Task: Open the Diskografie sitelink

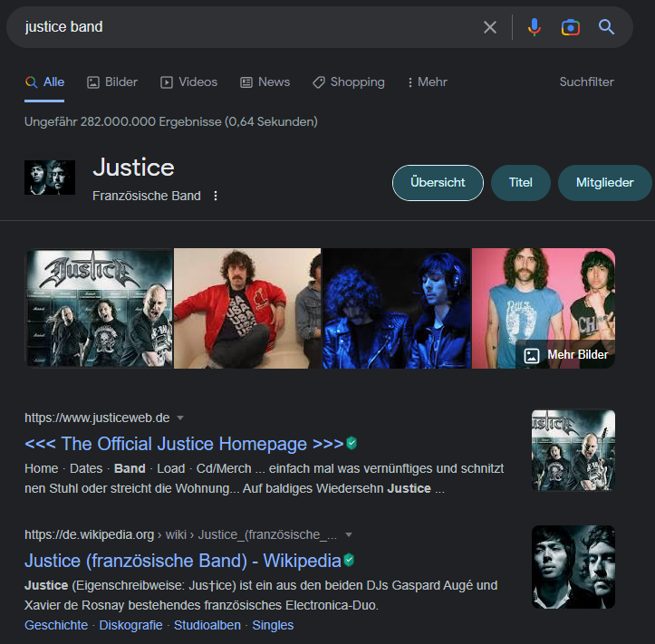Action: click(x=130, y=625)
